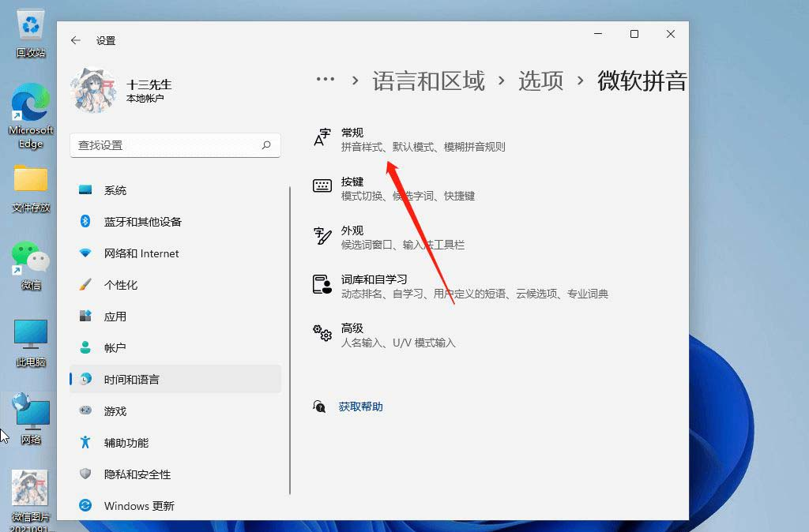Viewport: 809px width, 532px height.
Task: Minimize the Settings window
Action: click(598, 33)
